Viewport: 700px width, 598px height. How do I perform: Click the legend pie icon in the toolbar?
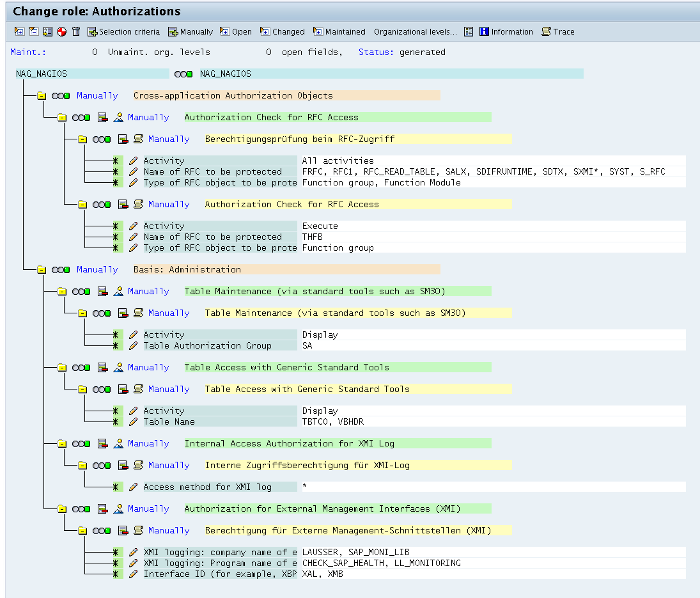[63, 31]
